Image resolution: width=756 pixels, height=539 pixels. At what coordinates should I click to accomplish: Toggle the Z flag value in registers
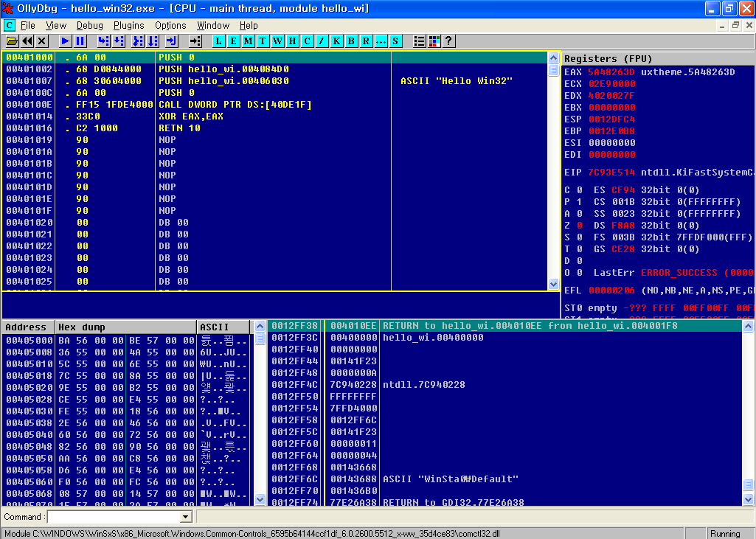pyautogui.click(x=579, y=226)
